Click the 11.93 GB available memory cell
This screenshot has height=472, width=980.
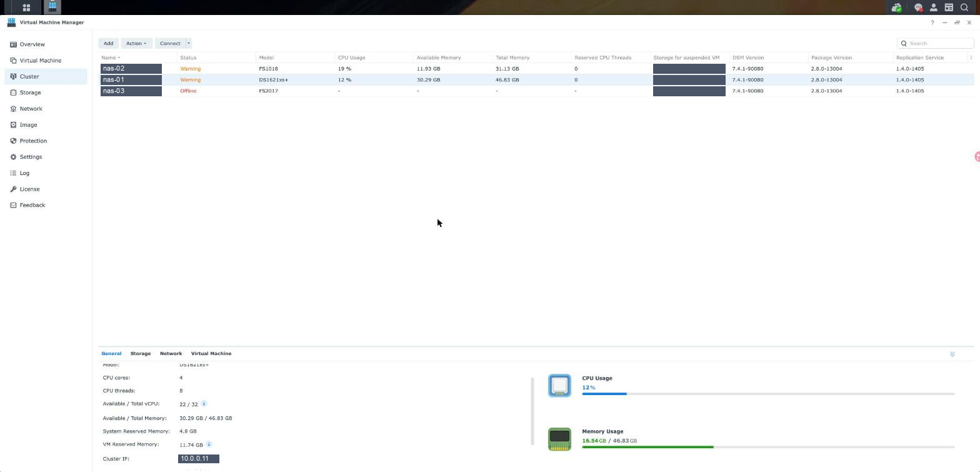[428, 69]
